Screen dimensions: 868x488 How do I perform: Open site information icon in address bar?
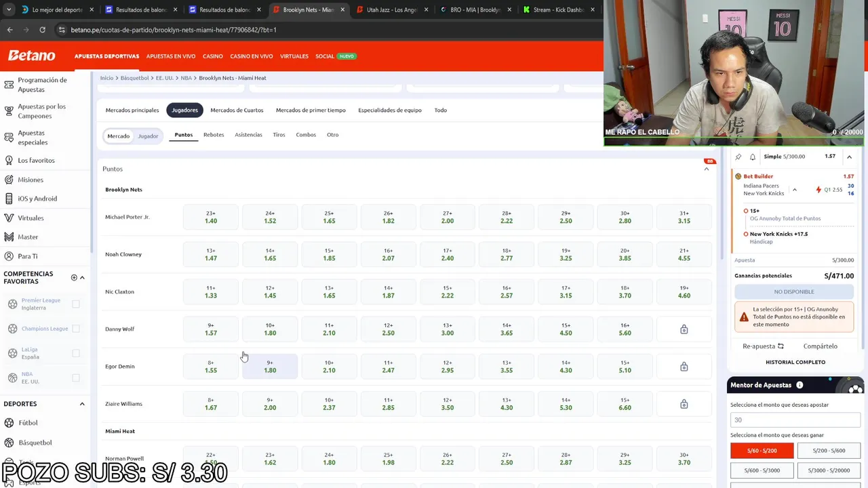pos(62,30)
